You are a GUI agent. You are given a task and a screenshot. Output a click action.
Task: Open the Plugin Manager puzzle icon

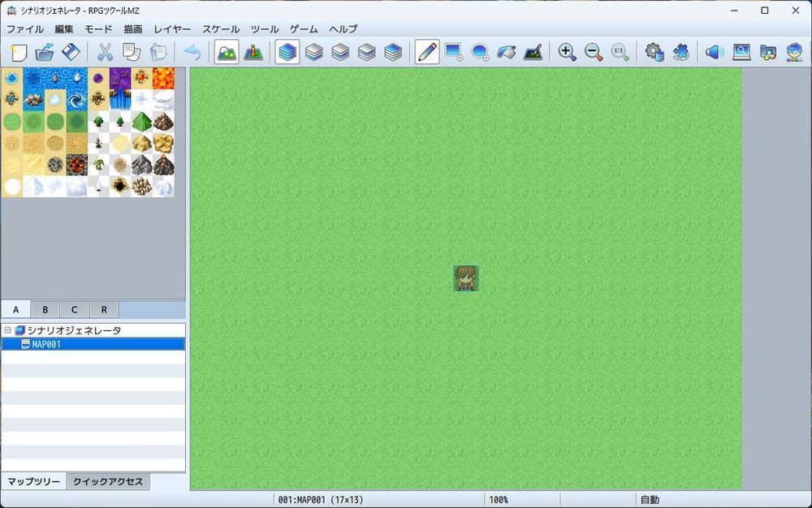point(680,52)
